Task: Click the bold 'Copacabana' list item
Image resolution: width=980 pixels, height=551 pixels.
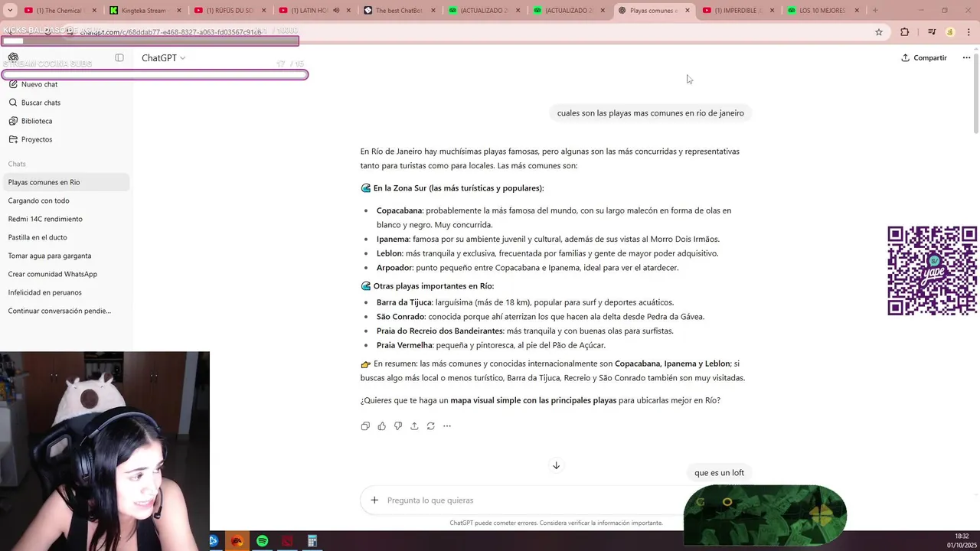Action: pyautogui.click(x=399, y=210)
